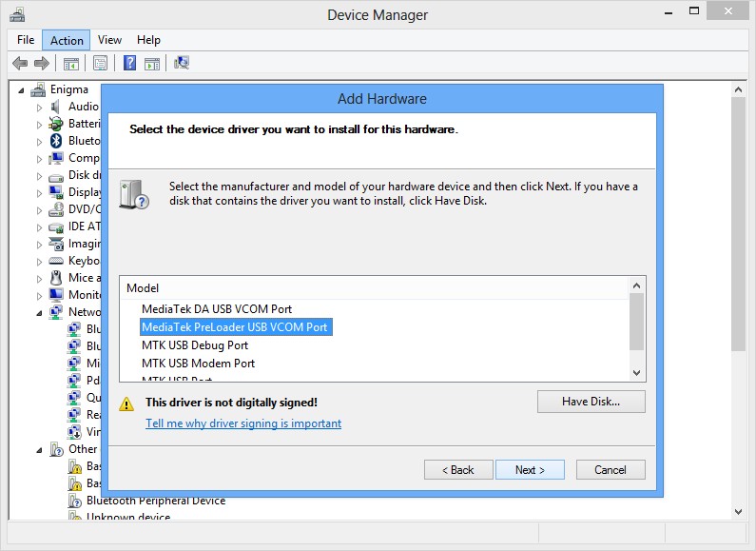Screen dimensions: 756x551
Task: Expand the Audio category
Action: point(39,108)
